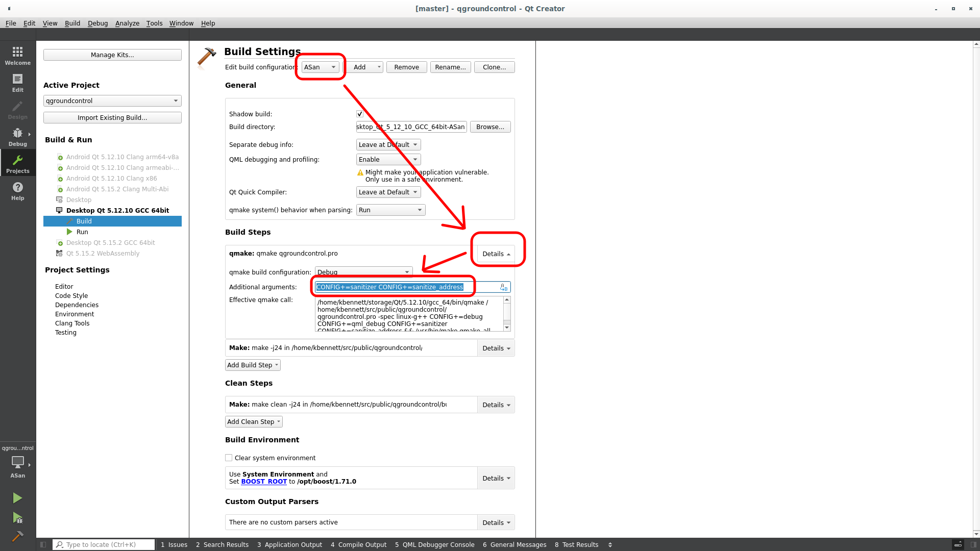Uncheck the Shadow build checkbox

360,114
